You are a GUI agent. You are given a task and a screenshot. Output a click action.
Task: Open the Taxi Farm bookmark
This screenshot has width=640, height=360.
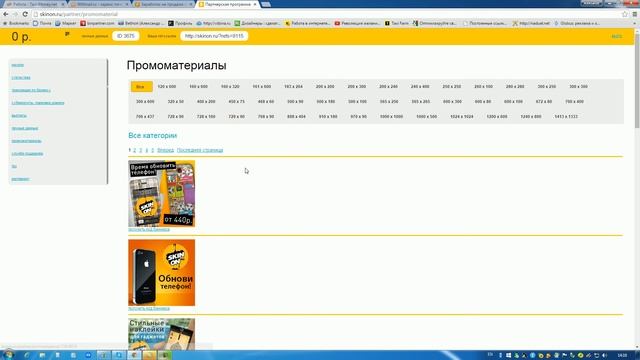pyautogui.click(x=396, y=24)
